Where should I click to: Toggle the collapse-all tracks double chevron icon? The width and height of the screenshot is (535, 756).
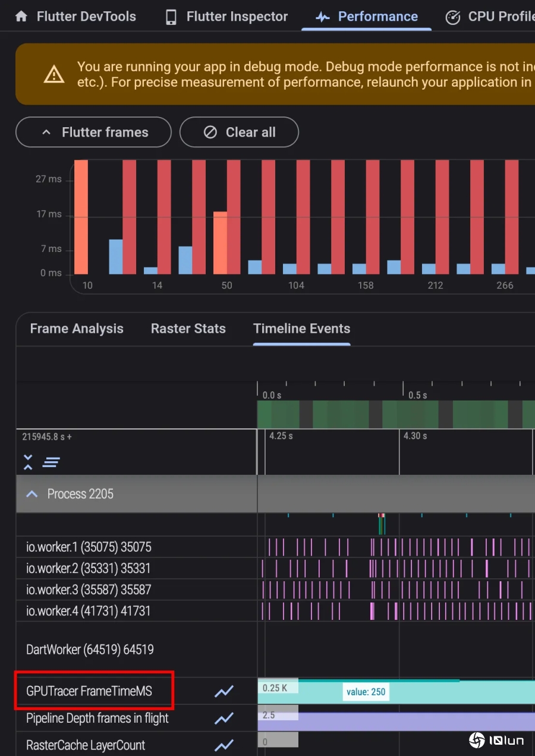(x=28, y=462)
